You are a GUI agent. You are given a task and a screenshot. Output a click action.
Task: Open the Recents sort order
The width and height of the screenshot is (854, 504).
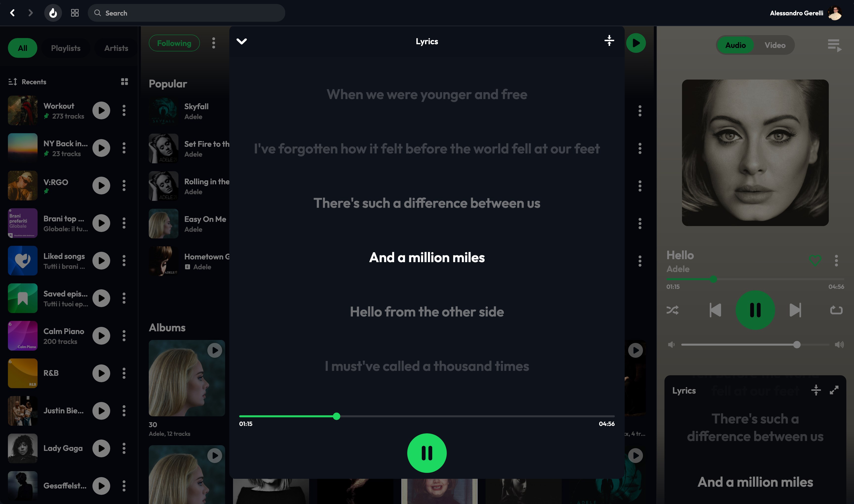tap(27, 82)
